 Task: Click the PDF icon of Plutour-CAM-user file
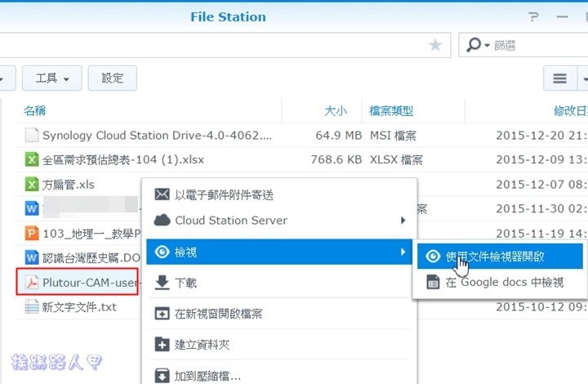click(x=32, y=283)
